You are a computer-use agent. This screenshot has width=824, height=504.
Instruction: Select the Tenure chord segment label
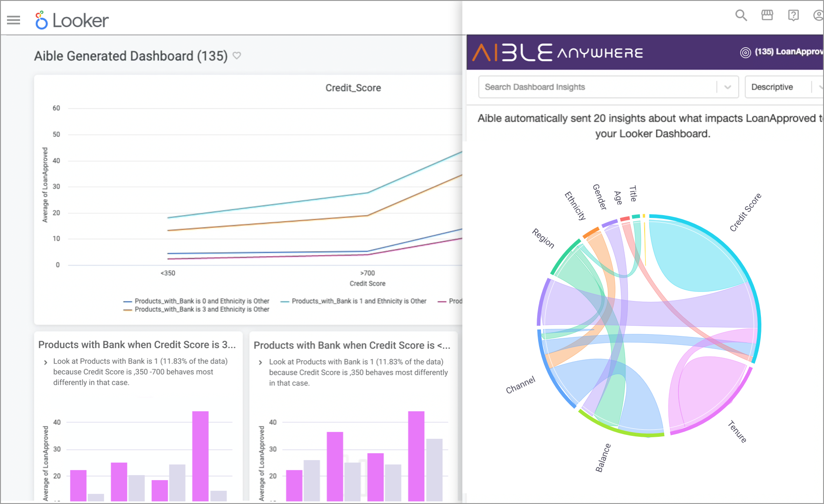(738, 432)
